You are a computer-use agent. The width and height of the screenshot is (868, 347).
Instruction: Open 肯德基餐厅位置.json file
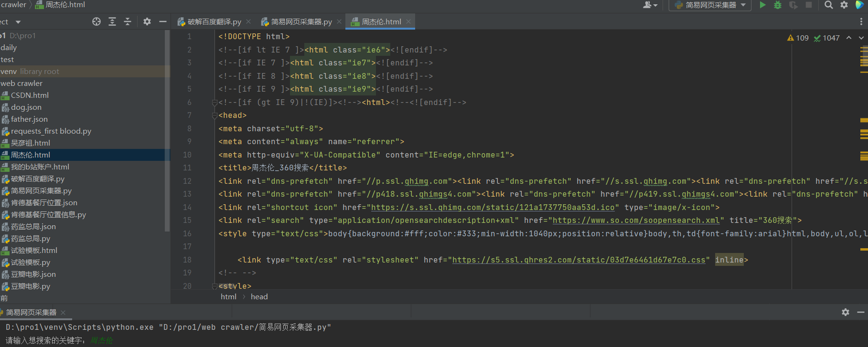(44, 203)
